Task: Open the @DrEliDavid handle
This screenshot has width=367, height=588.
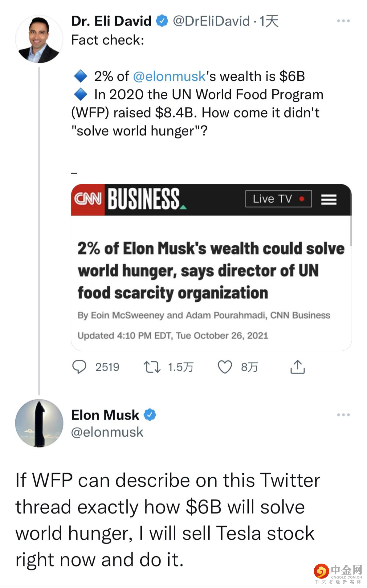Action: pos(211,21)
